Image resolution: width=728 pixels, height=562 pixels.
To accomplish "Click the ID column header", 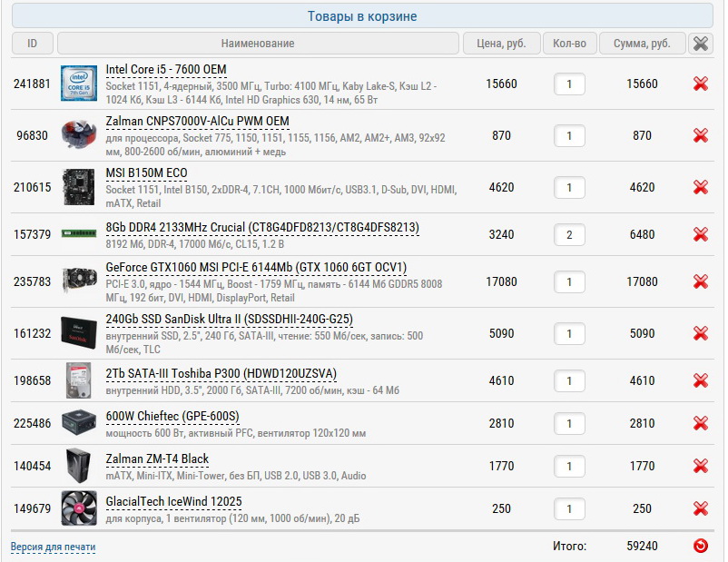I will point(32,44).
